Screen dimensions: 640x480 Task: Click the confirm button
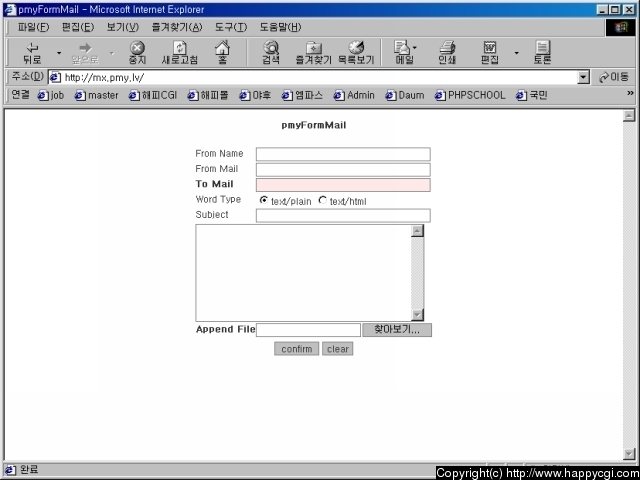(296, 349)
